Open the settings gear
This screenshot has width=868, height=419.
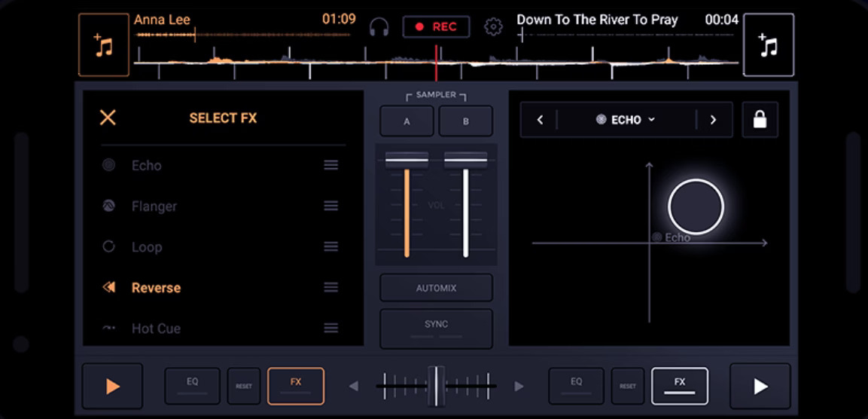(493, 26)
